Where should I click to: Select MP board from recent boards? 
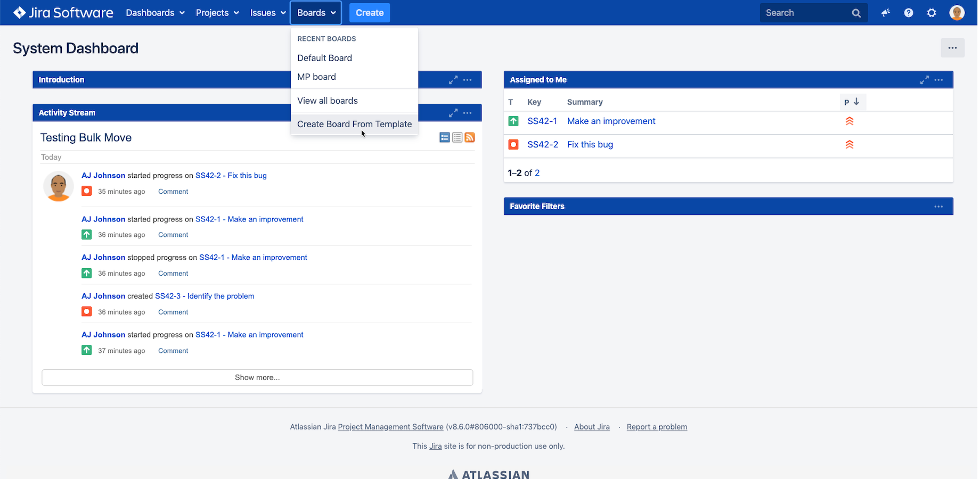point(354,77)
